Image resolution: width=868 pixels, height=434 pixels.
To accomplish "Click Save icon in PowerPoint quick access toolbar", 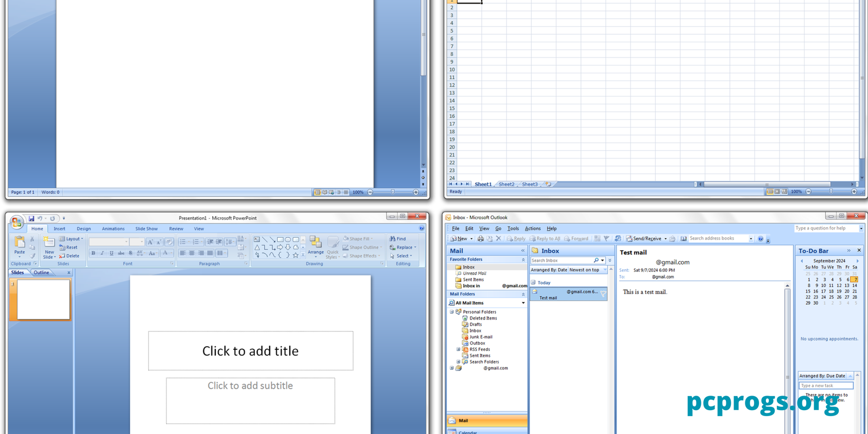I will pyautogui.click(x=31, y=219).
